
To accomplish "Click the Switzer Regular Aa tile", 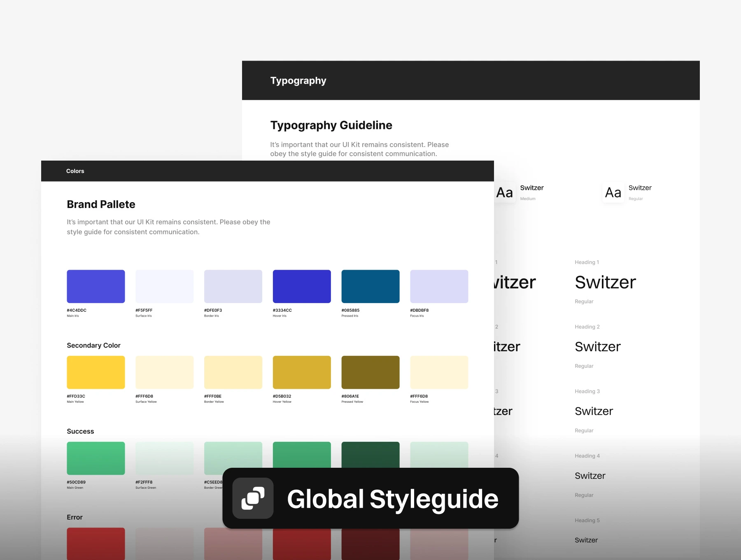I will tap(613, 192).
